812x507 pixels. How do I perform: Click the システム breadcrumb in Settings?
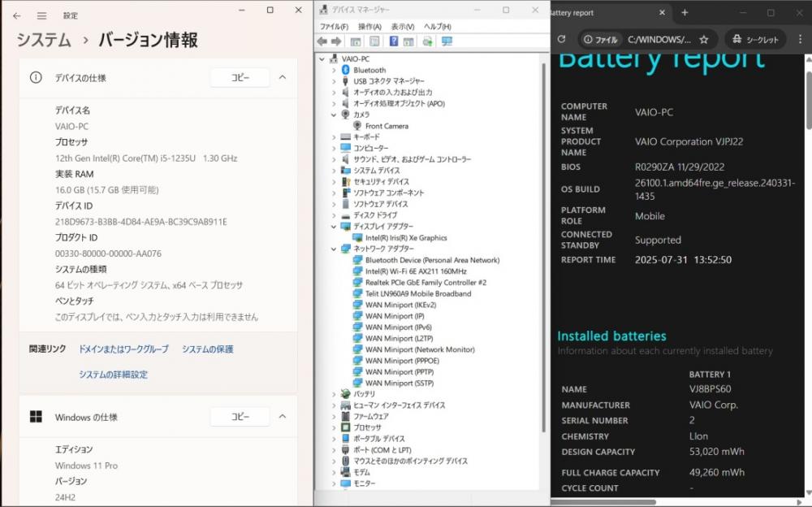[44, 40]
